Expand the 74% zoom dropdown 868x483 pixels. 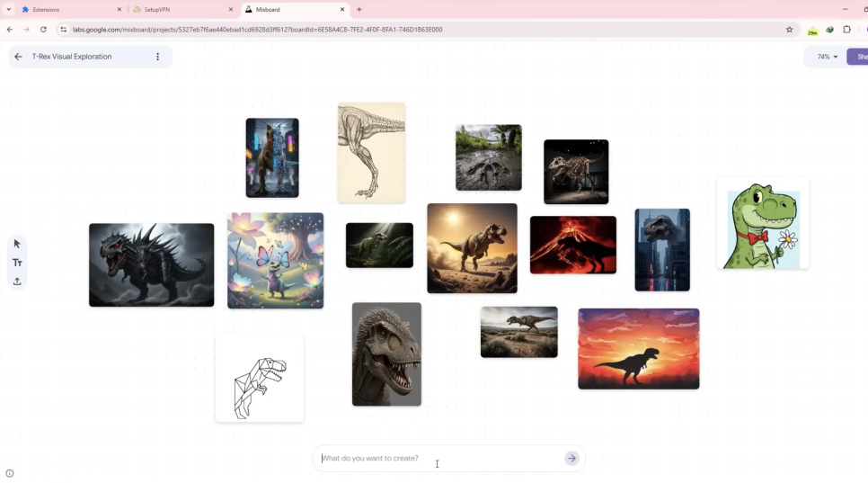tap(827, 57)
